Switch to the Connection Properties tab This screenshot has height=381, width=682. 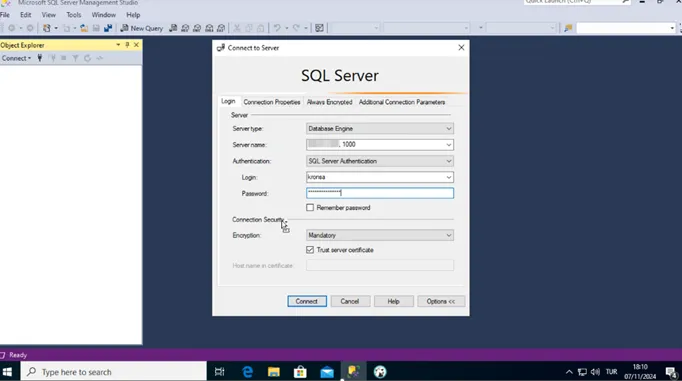(x=272, y=102)
